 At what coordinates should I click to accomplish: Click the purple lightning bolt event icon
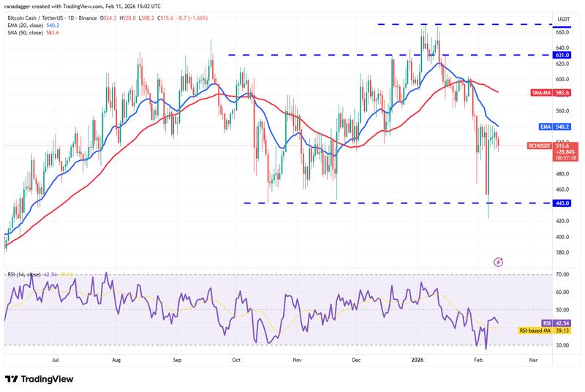499,262
